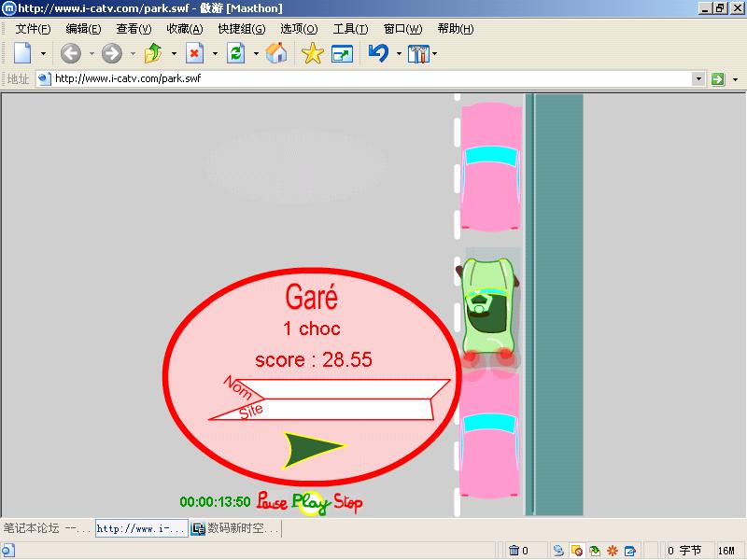
Task: Click the score : 28.55 text
Action: pos(314,359)
